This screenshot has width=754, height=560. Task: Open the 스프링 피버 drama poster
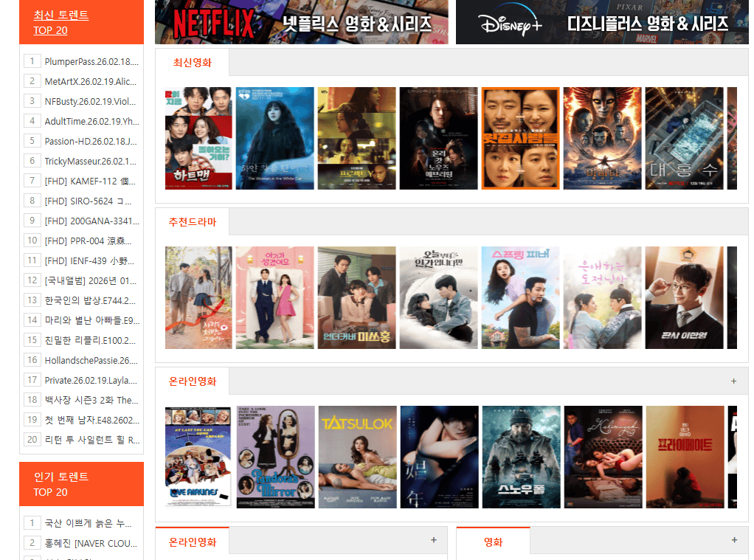tap(520, 298)
